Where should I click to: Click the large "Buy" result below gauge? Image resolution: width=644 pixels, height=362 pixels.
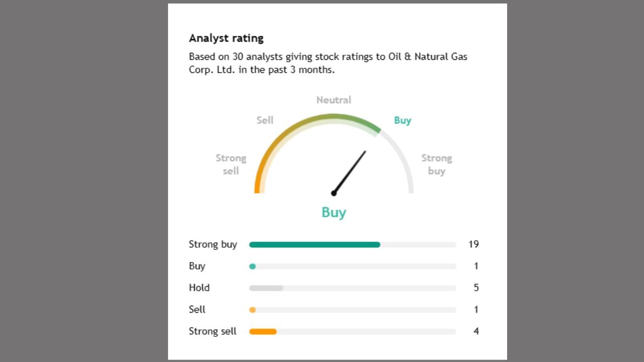pos(334,212)
